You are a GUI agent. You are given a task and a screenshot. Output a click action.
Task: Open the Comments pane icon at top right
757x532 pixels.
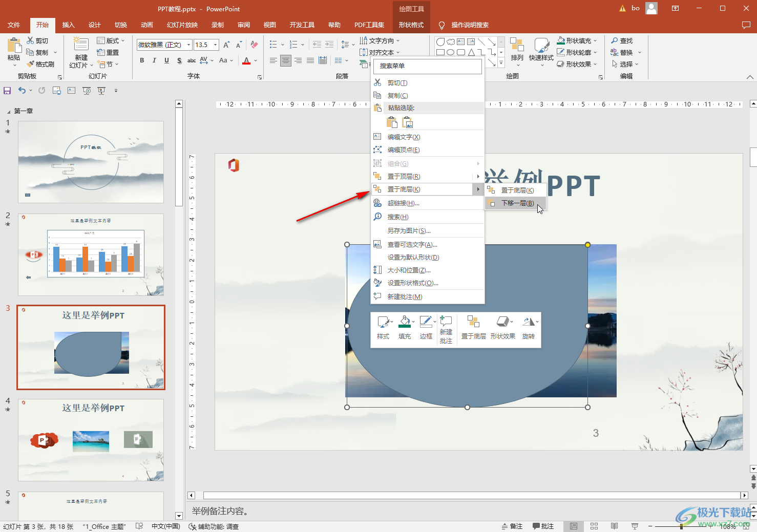746,25
